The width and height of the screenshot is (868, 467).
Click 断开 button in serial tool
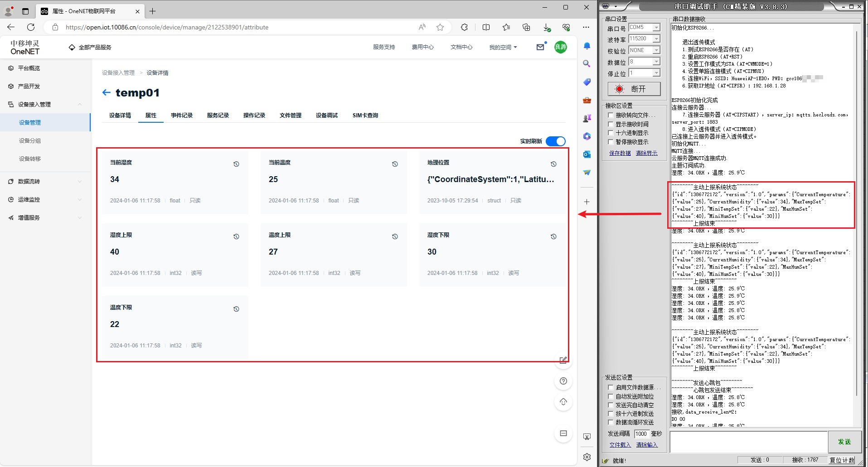point(634,89)
